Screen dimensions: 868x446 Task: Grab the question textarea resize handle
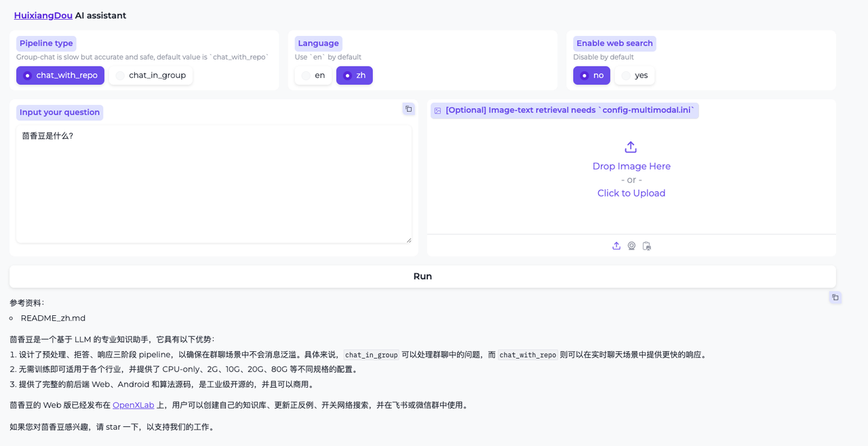(408, 239)
